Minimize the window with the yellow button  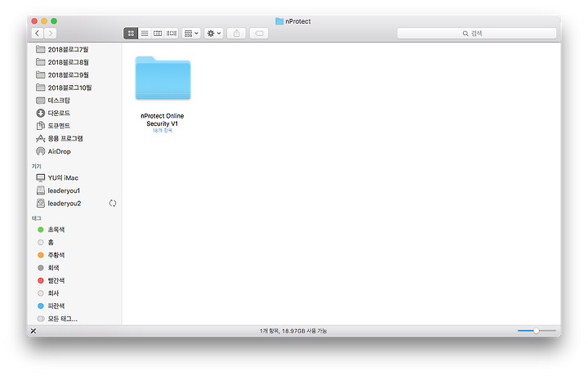[x=44, y=21]
